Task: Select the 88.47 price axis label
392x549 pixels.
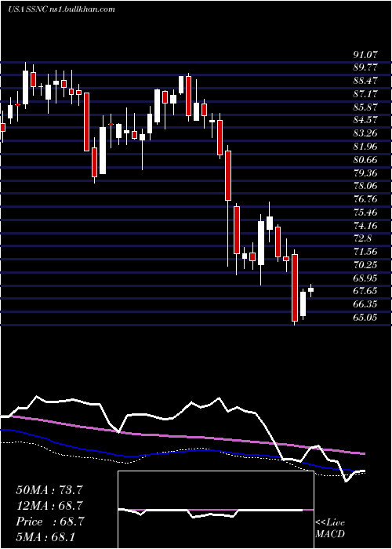Action: tap(365, 81)
